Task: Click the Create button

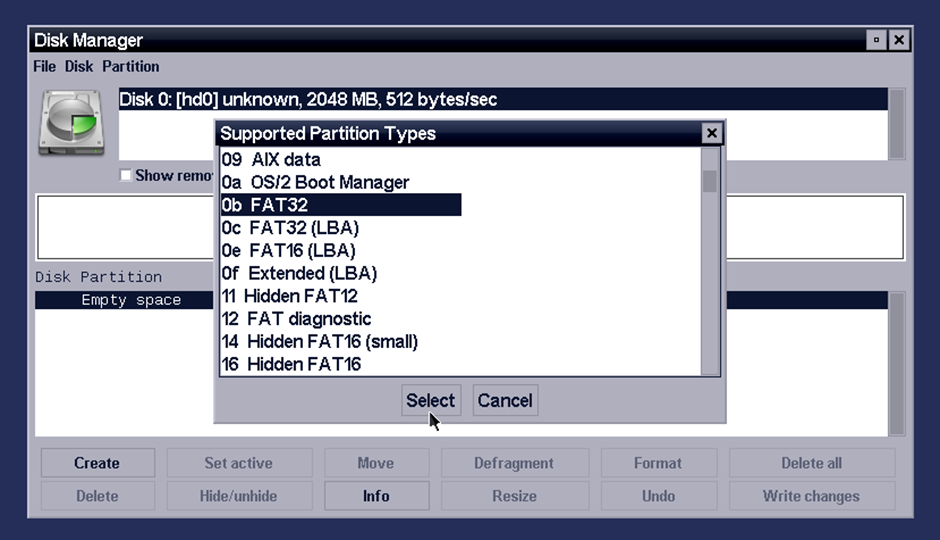Action: click(x=97, y=463)
